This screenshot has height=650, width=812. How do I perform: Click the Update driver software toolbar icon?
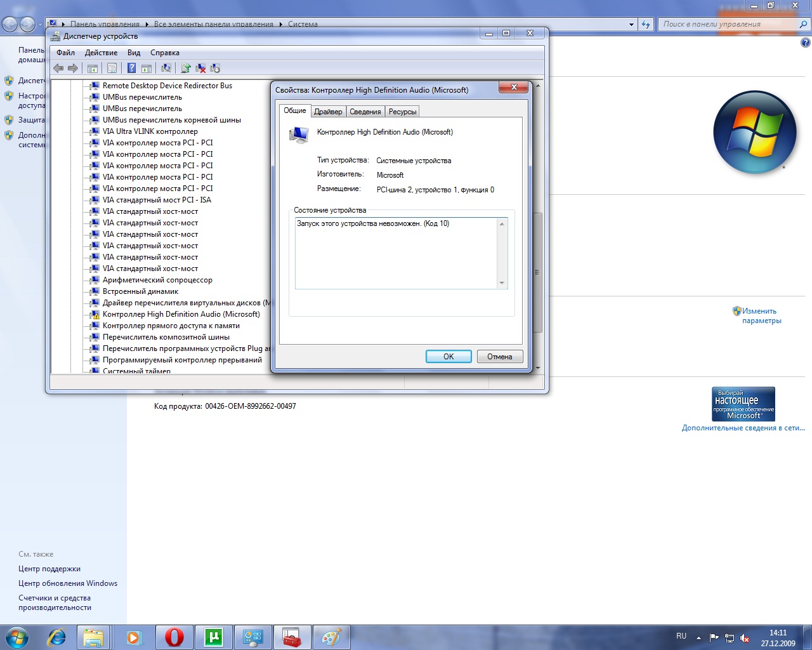[x=186, y=68]
